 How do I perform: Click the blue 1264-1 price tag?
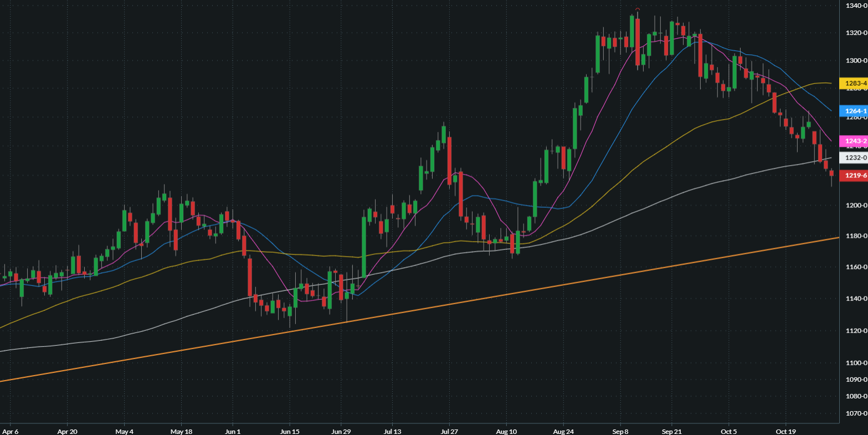click(854, 111)
